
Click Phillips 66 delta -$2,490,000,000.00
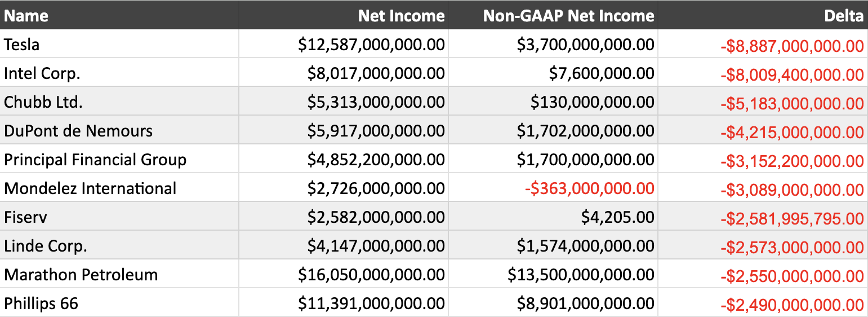[x=791, y=305]
